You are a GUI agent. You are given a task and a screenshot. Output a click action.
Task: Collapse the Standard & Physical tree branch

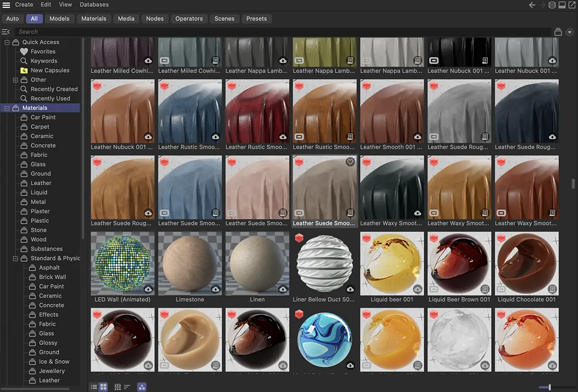(15, 258)
